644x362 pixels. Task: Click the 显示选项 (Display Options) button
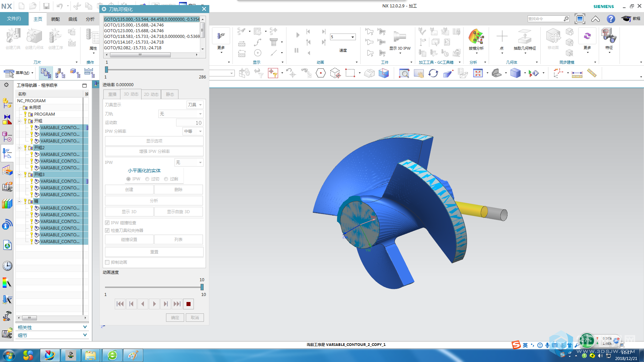[154, 141]
